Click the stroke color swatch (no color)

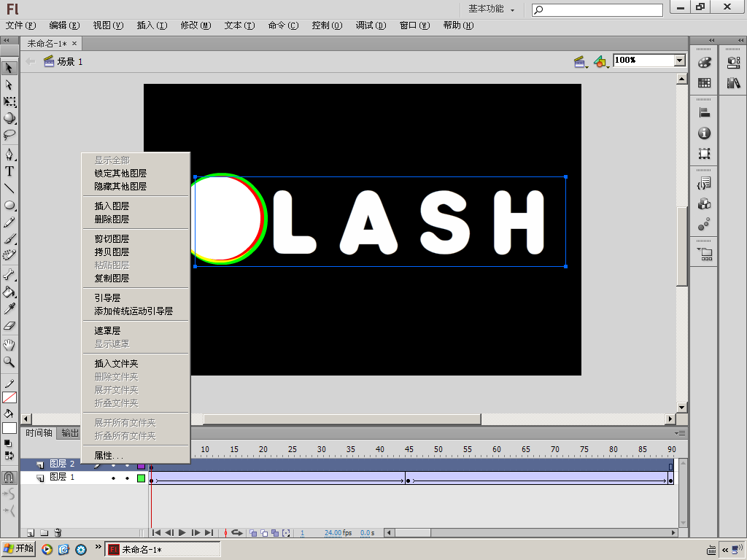(9, 397)
